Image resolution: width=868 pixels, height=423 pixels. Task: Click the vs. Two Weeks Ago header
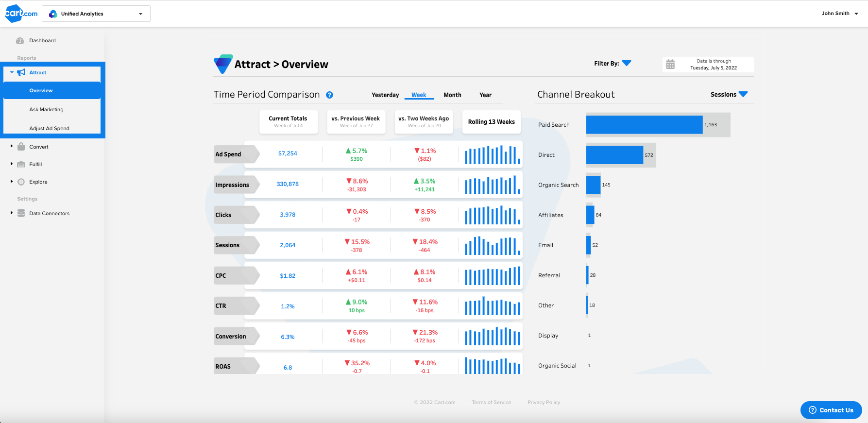424,122
